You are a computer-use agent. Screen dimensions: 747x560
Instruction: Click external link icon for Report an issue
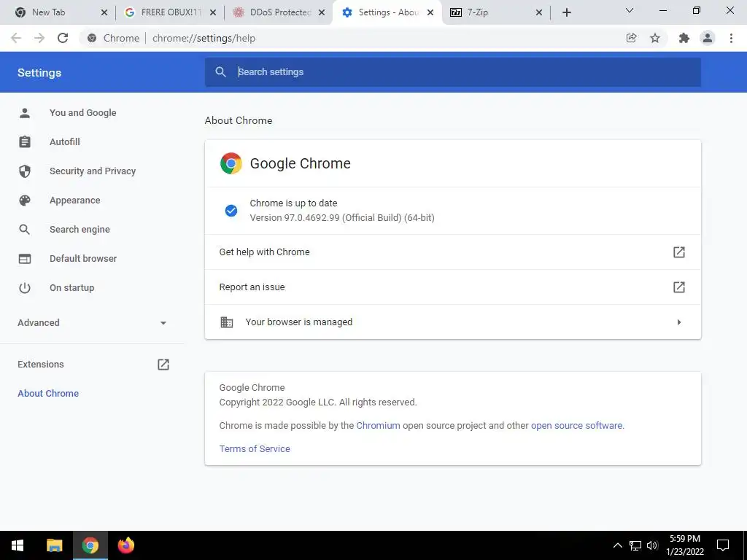pos(679,287)
